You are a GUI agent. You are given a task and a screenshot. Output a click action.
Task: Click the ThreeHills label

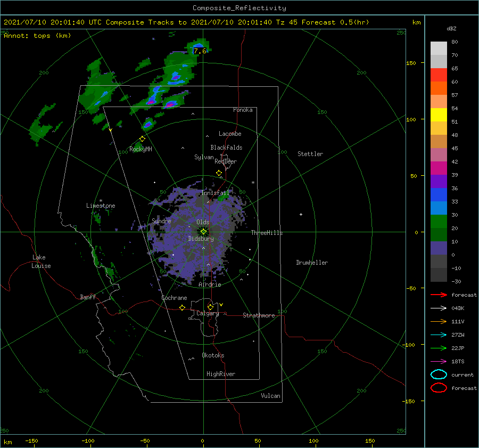point(267,233)
